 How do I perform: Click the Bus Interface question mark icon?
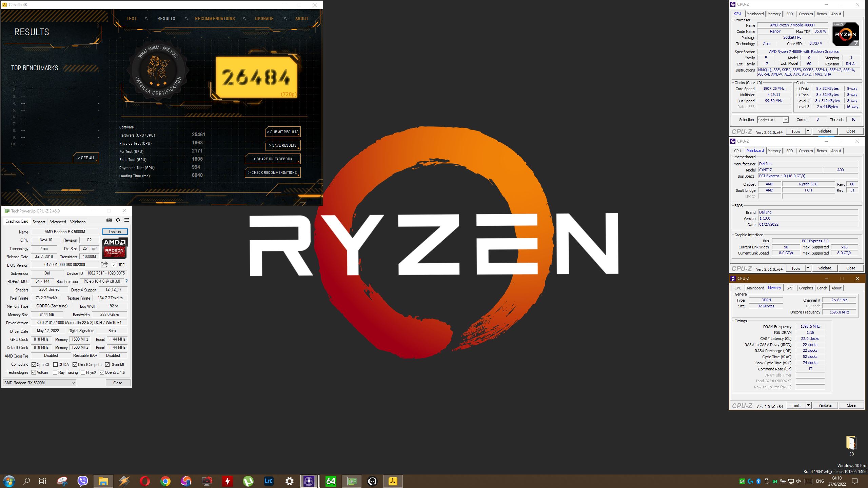point(126,281)
